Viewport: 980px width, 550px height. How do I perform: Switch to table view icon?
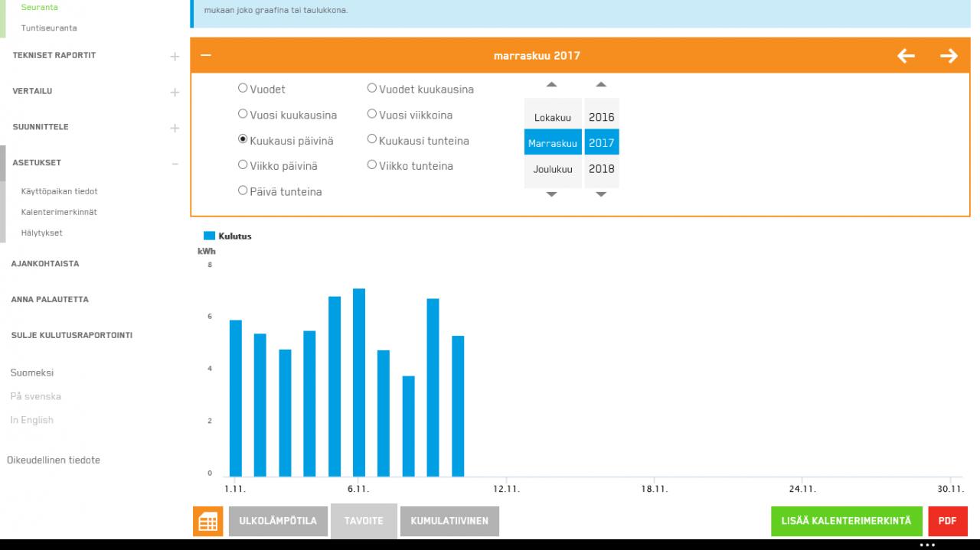pyautogui.click(x=207, y=521)
